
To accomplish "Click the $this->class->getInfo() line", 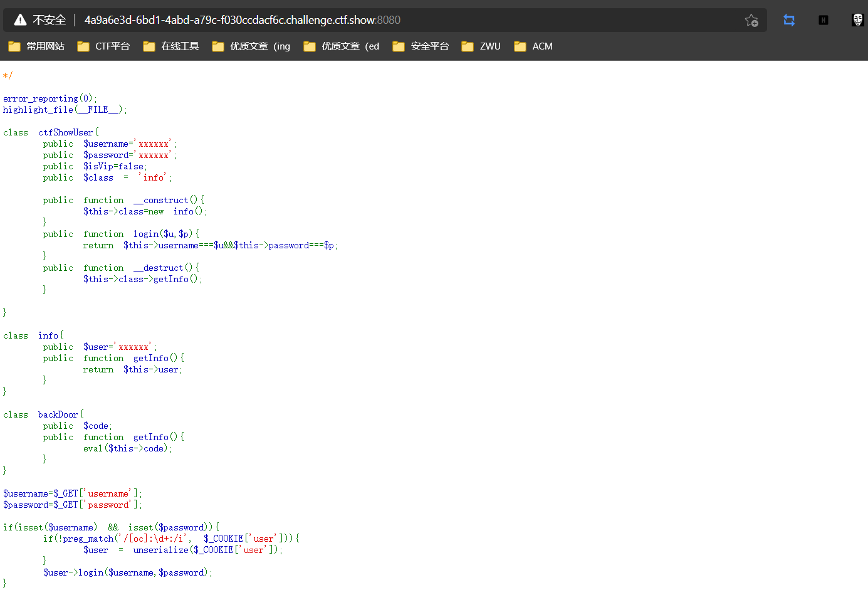I will point(143,279).
